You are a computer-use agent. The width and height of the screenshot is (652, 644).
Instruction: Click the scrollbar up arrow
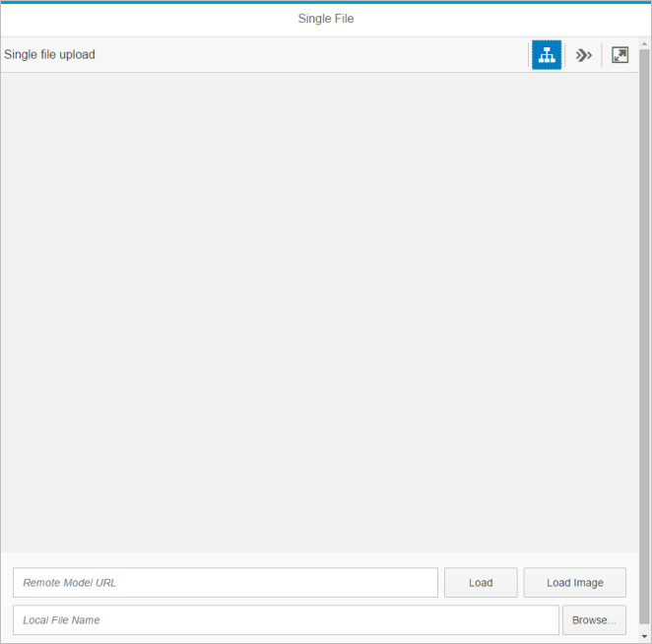[645, 43]
